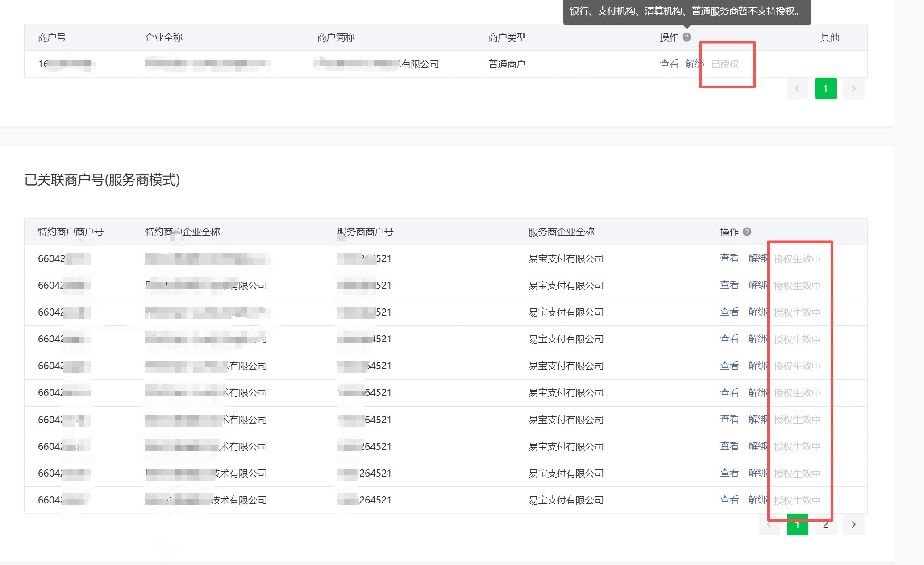Click 授权生效中 in first service-provider row

coord(797,259)
